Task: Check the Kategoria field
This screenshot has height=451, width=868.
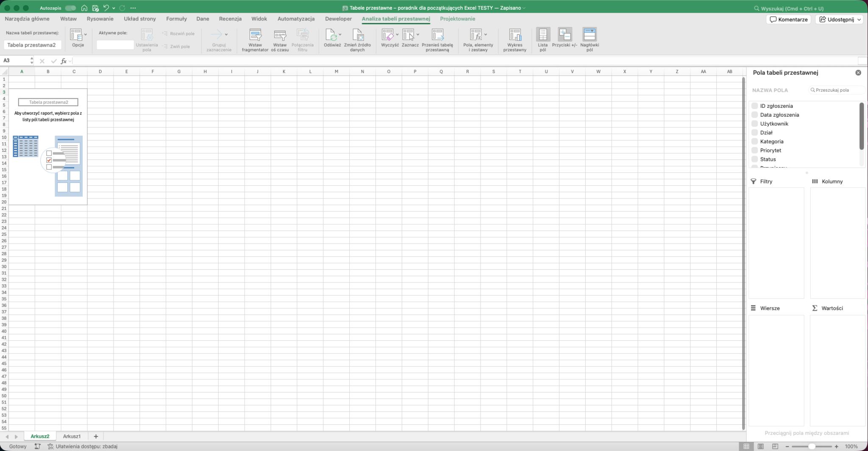Action: [754, 141]
